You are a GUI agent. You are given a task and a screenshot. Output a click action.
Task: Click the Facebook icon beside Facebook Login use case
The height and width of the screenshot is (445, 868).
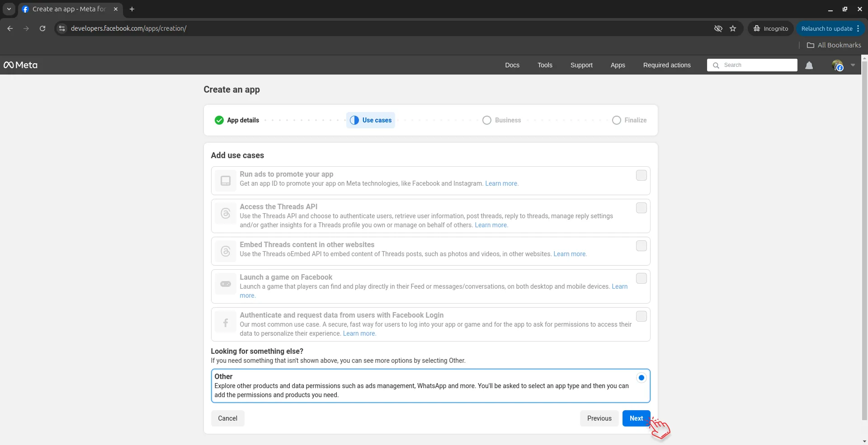(225, 322)
